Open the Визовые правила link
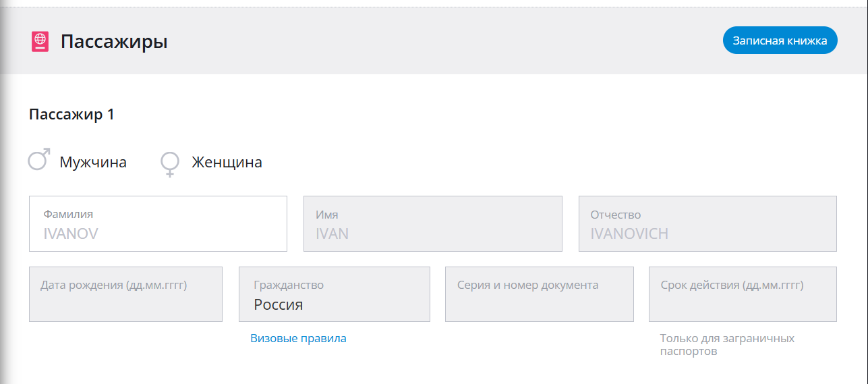The width and height of the screenshot is (868, 384). [298, 339]
